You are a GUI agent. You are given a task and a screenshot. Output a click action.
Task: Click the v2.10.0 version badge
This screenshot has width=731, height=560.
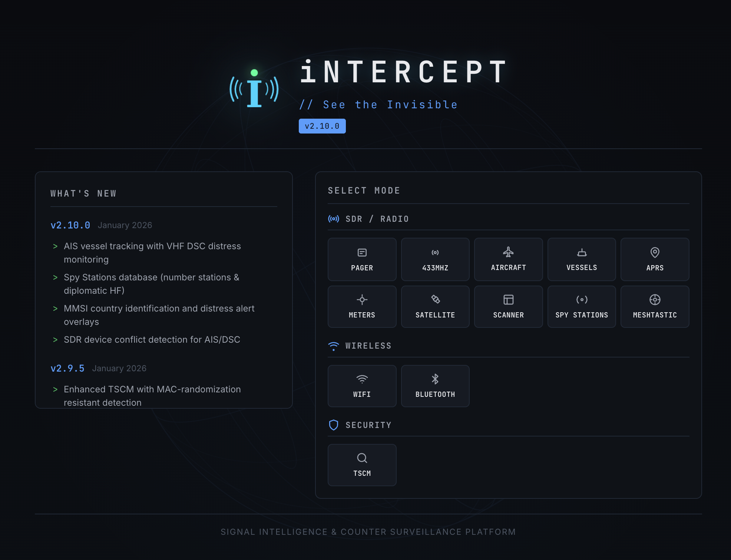[322, 126]
